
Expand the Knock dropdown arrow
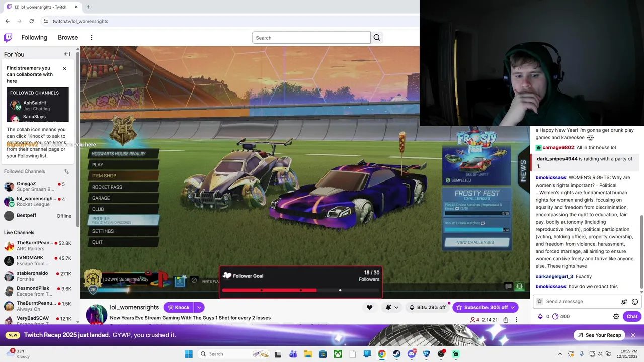(x=199, y=307)
